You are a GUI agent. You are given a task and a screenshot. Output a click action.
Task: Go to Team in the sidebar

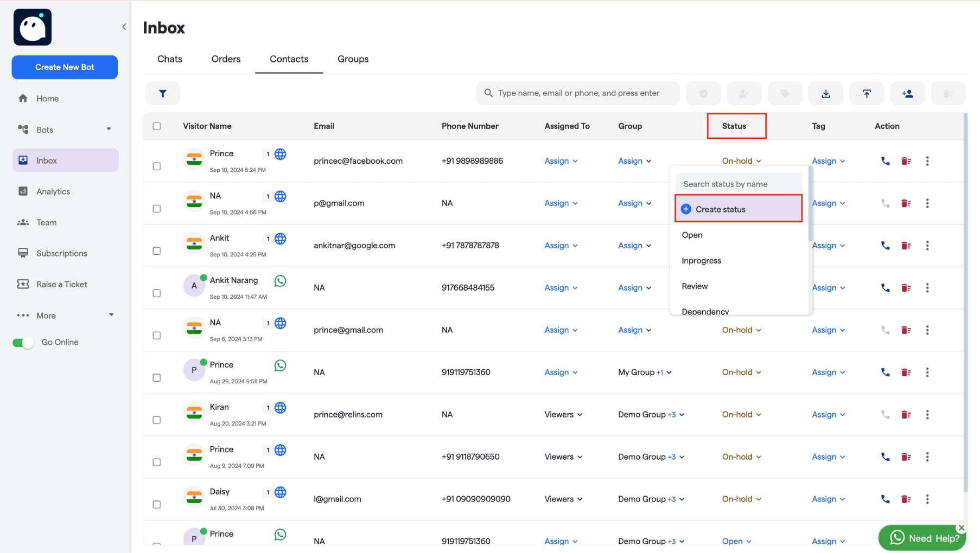65,222
